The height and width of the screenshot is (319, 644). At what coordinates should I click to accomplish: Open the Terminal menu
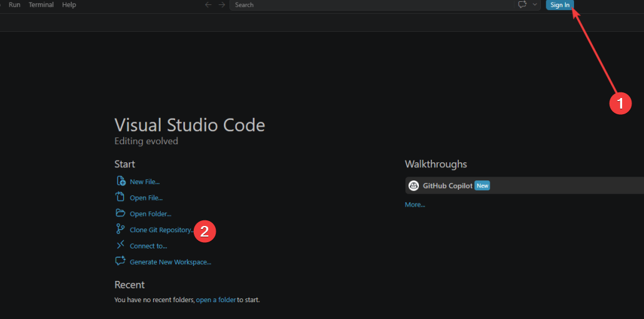(x=41, y=5)
